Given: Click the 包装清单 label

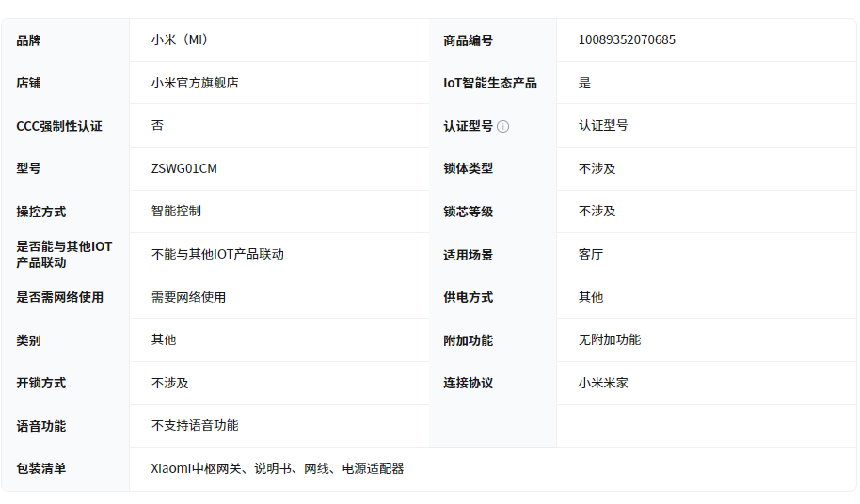Looking at the screenshot, I should pyautogui.click(x=41, y=469).
